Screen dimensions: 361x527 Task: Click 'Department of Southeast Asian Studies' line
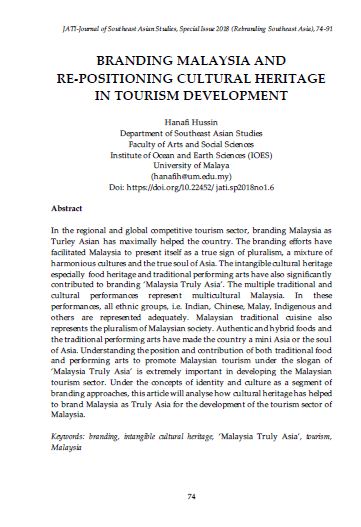click(191, 133)
